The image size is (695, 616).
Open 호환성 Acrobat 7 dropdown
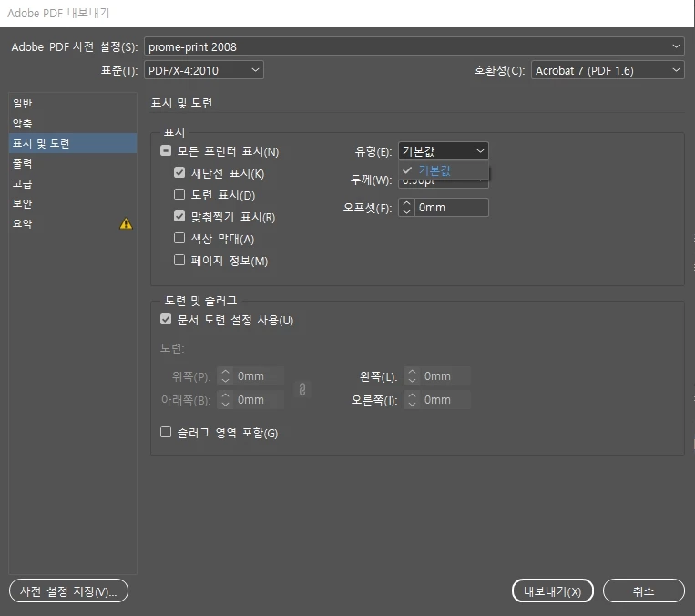(608, 70)
